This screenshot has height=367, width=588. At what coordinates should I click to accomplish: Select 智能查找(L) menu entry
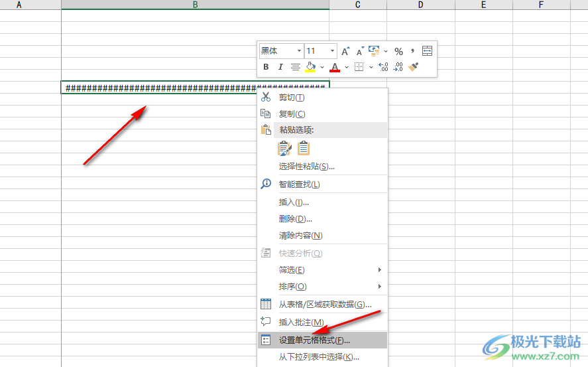(x=322, y=184)
